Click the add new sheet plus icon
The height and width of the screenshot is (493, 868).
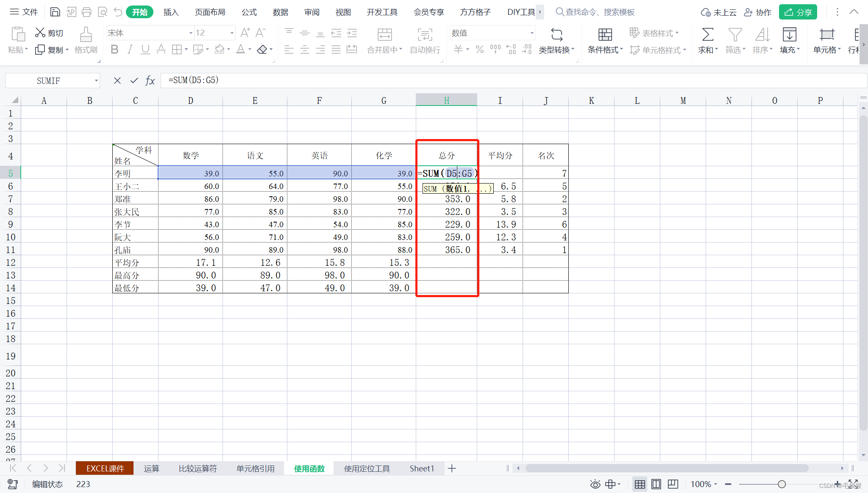click(452, 468)
